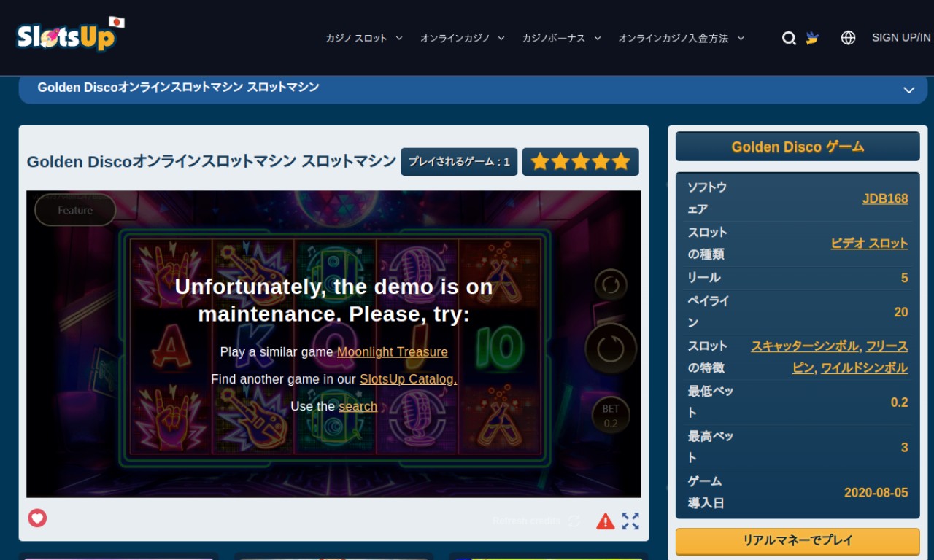
Task: Click the fourth rating star
Action: click(x=601, y=162)
